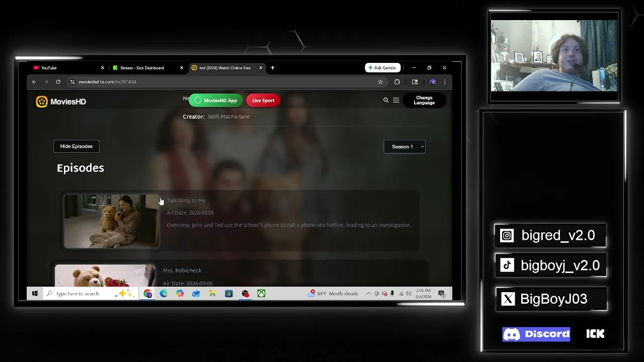Open the hamburger menu icon on MoviesHD

click(396, 100)
